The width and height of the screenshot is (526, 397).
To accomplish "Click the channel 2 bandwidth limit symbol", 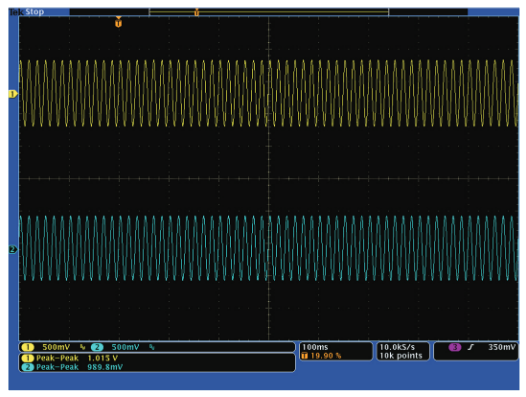I will [152, 347].
